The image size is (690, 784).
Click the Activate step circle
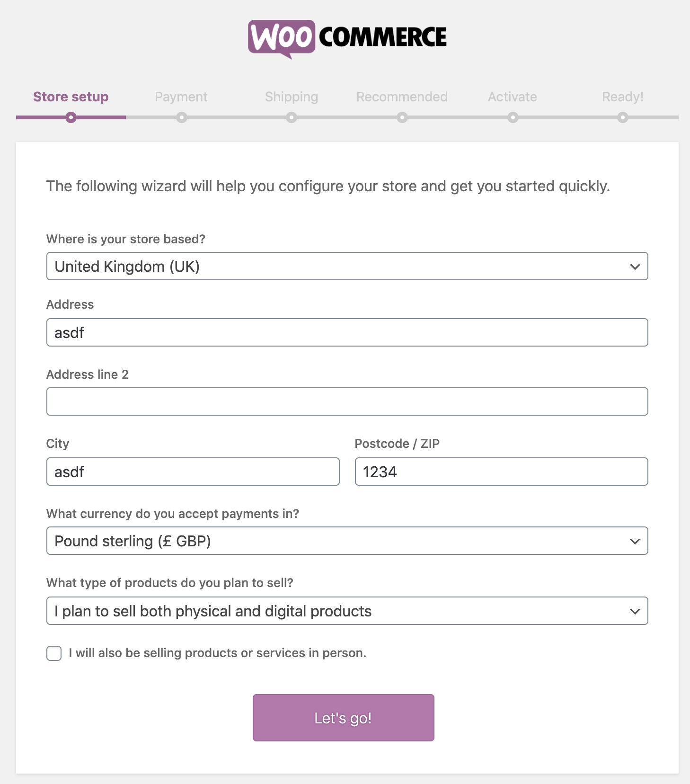513,118
